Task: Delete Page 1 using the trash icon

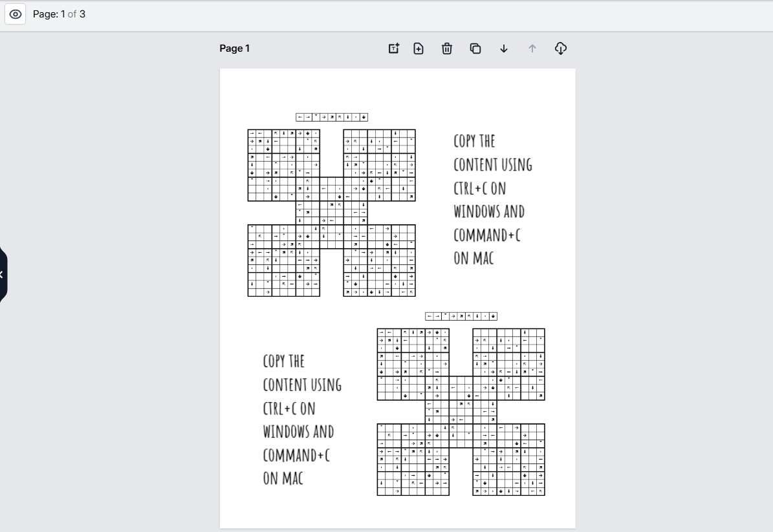Action: (446, 48)
